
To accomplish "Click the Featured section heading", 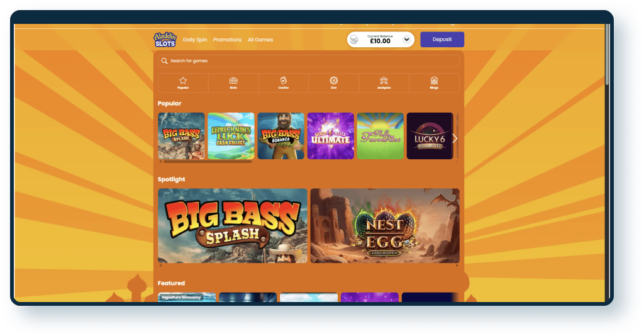I will click(x=171, y=283).
